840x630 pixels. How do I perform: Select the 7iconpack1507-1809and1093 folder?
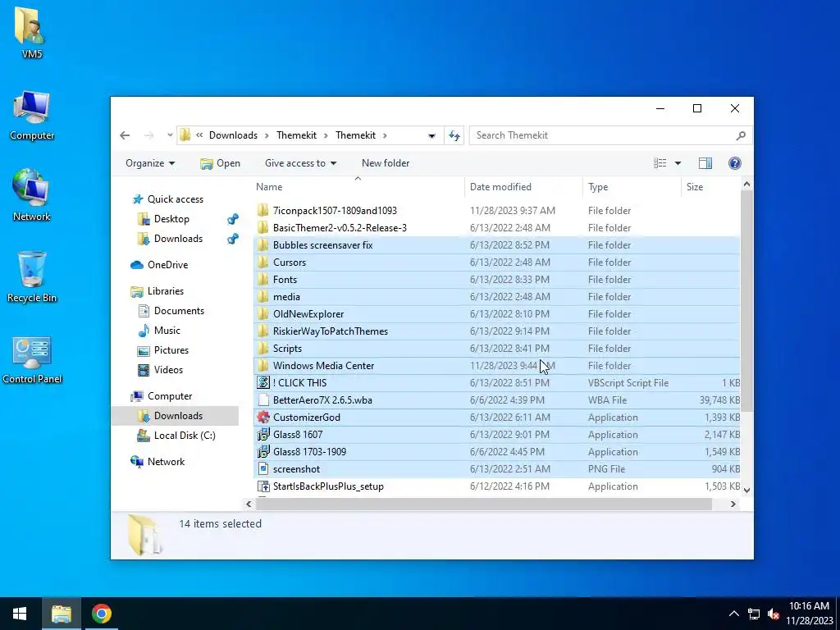335,211
